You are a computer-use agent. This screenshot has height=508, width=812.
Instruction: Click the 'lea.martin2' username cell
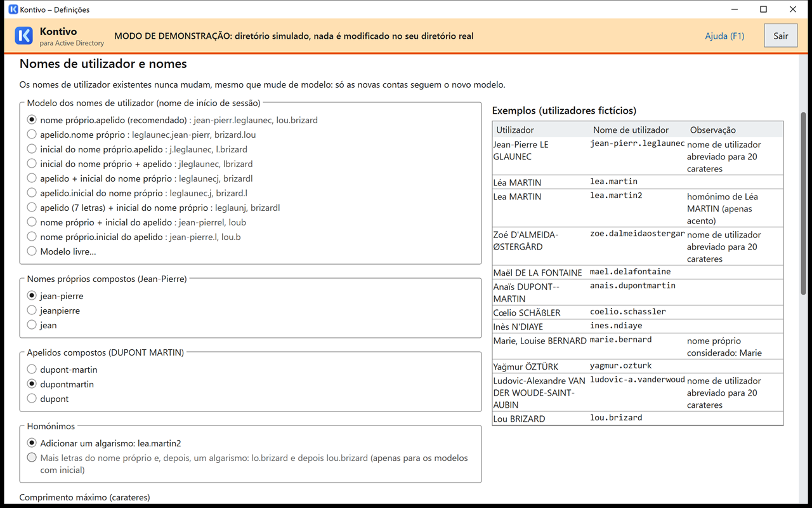638,208
